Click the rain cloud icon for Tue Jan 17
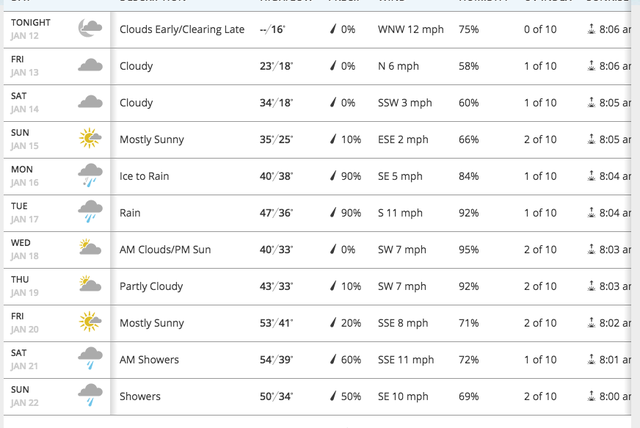 click(90, 211)
